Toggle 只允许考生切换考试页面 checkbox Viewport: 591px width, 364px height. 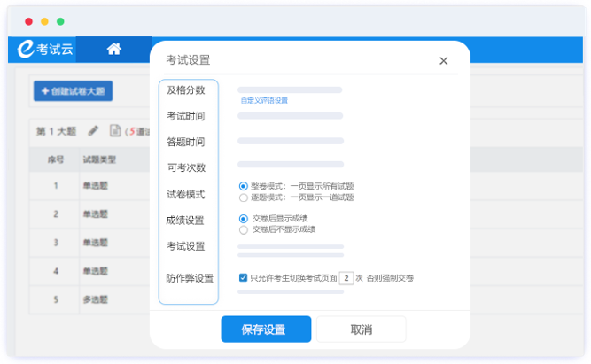(244, 277)
